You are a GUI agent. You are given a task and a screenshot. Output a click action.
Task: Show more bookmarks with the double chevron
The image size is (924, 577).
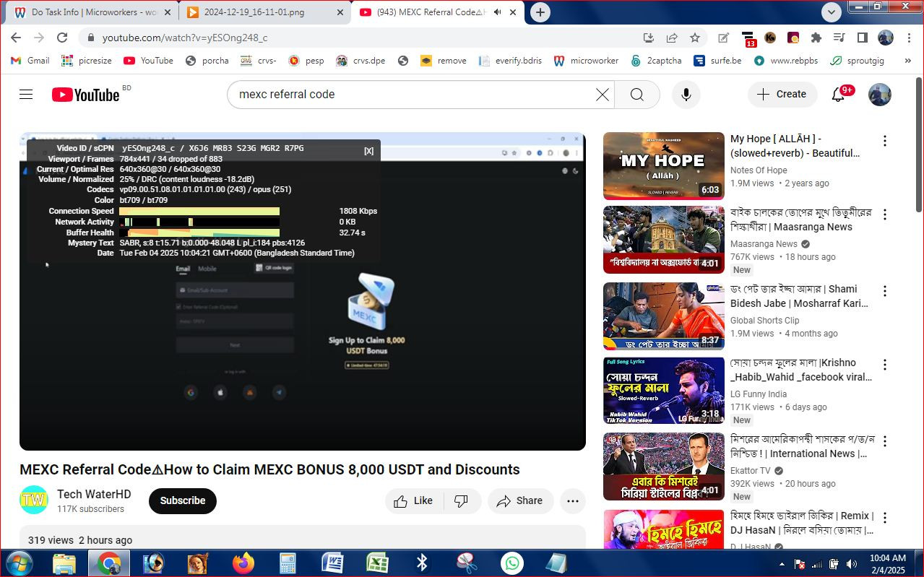pos(908,61)
